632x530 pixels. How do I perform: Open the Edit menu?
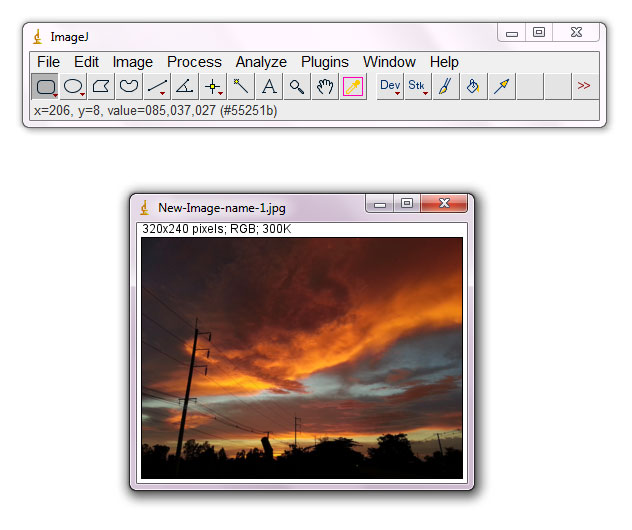86,62
